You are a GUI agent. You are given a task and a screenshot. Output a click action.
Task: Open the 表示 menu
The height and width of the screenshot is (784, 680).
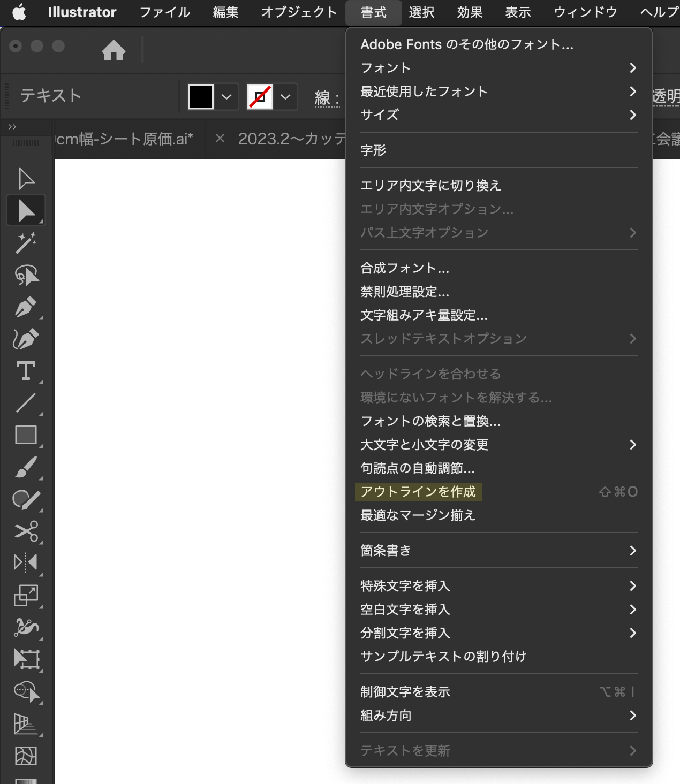pyautogui.click(x=518, y=12)
